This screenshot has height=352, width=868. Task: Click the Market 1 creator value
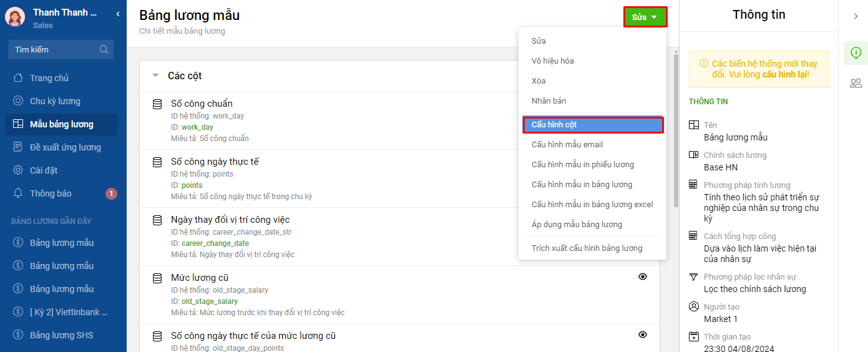click(721, 319)
